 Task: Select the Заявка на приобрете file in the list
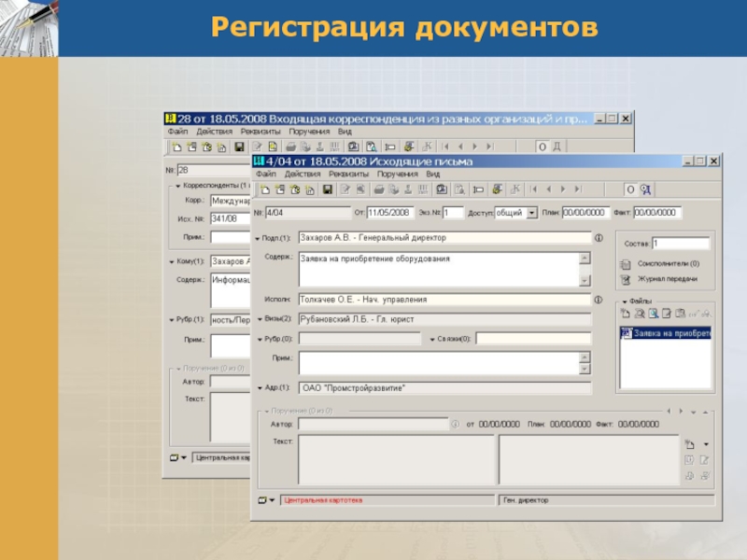pyautogui.click(x=666, y=333)
